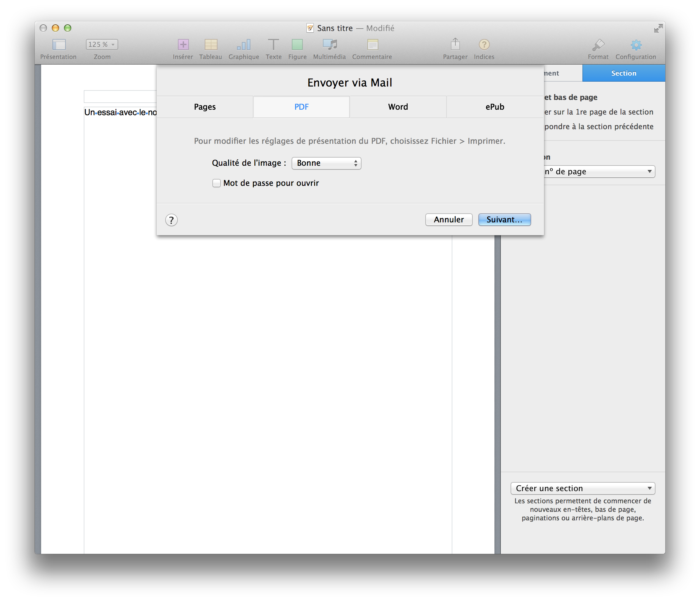The image size is (700, 602).
Task: Open the 125 % zoom dropdown
Action: pos(102,44)
